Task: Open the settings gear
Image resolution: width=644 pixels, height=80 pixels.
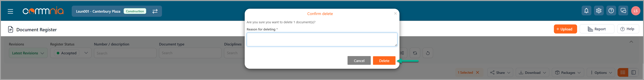Action: pyautogui.click(x=598, y=11)
